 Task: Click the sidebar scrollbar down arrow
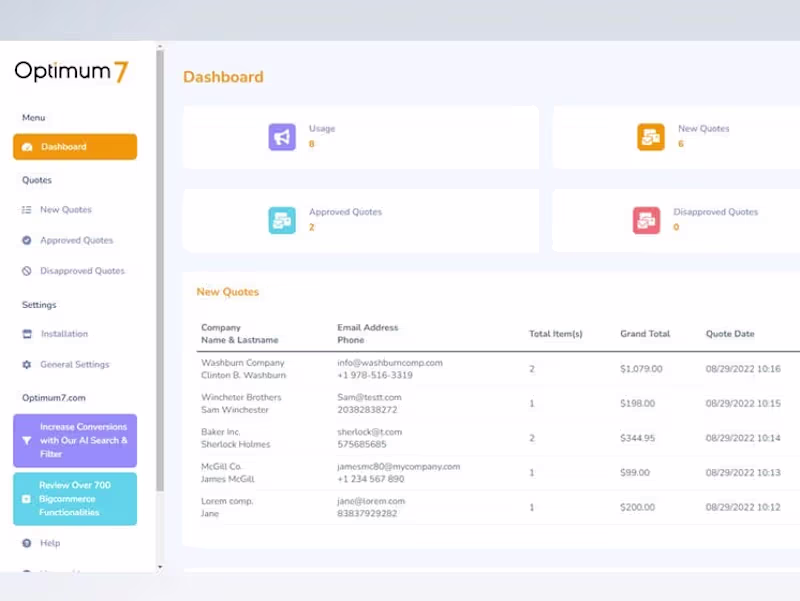[160, 567]
